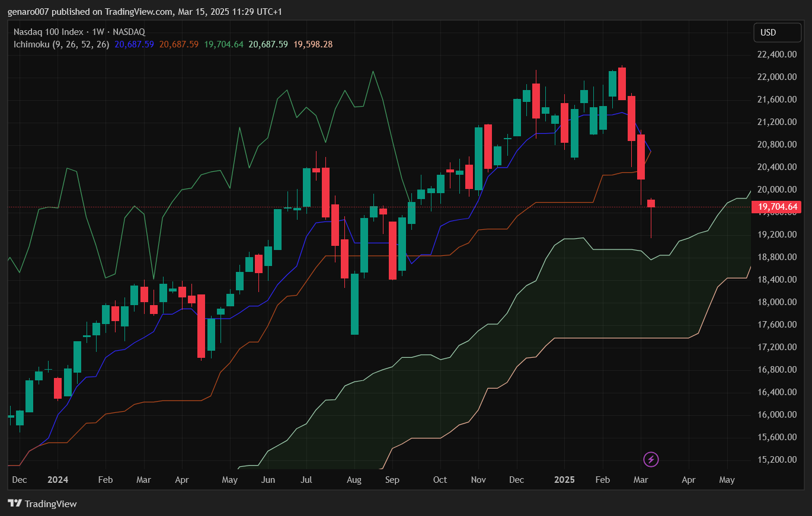The height and width of the screenshot is (516, 812).
Task: Click the 2024 label on time axis
Action: pos(58,480)
